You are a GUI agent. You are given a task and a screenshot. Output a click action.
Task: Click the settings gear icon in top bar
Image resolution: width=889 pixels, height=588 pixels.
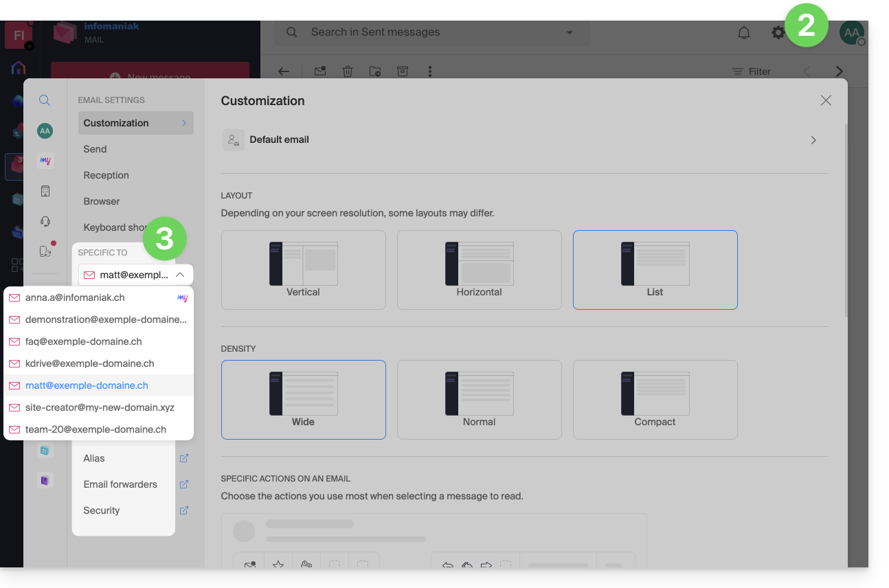(778, 32)
